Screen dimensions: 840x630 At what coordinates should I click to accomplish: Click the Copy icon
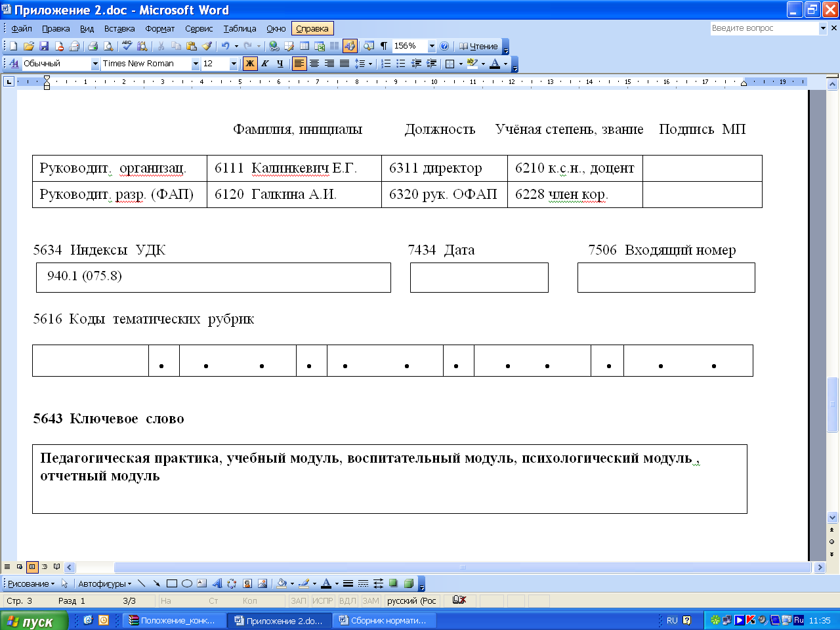pyautogui.click(x=176, y=46)
